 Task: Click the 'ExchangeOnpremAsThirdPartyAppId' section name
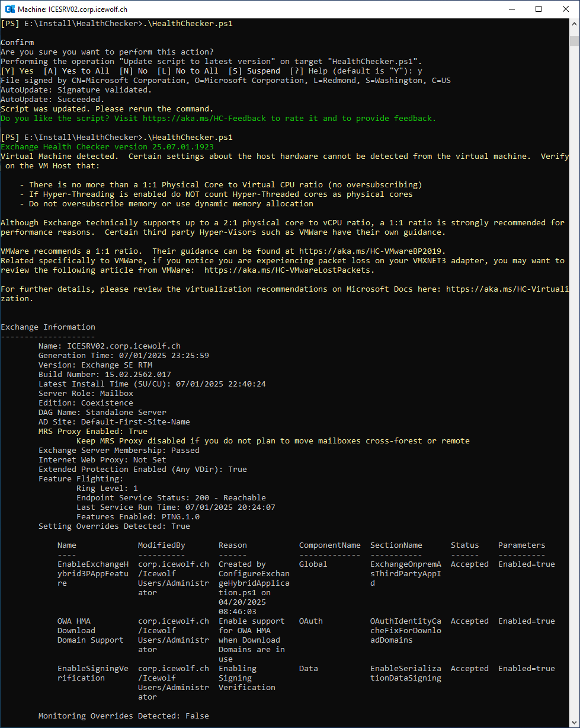tap(406, 574)
